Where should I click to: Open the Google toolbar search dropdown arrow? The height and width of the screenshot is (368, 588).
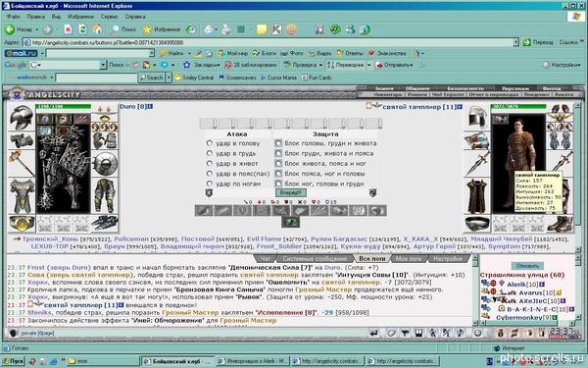103,65
